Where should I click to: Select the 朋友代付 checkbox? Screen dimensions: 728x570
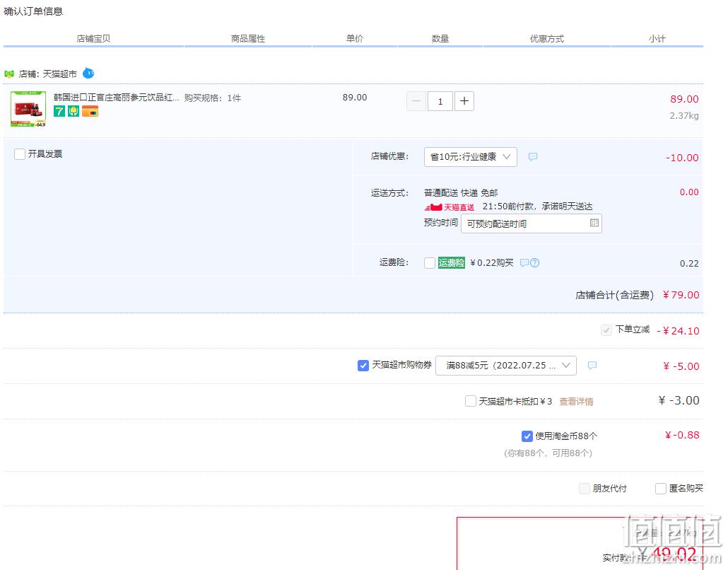click(x=585, y=489)
